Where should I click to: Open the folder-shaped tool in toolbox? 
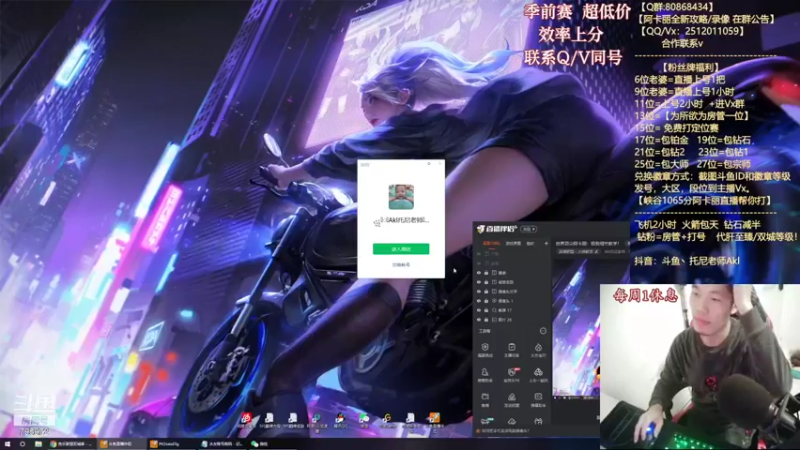pos(485,399)
